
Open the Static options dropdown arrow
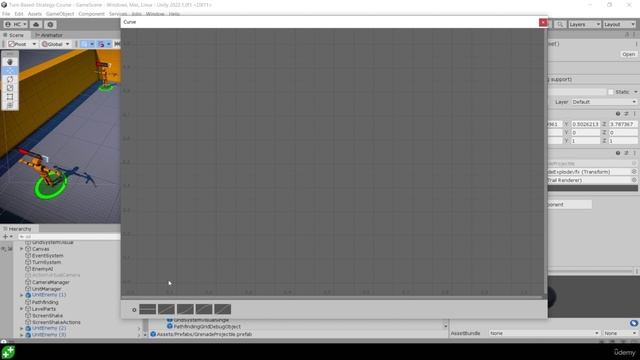[636, 92]
